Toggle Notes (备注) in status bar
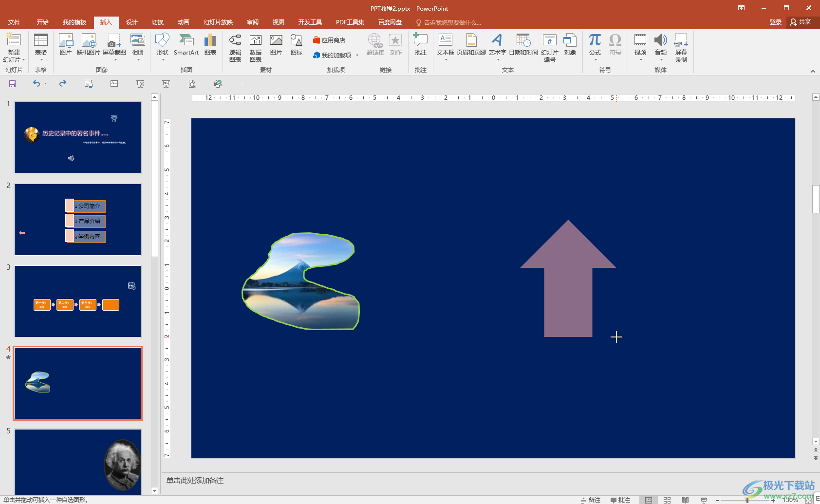 pos(590,500)
